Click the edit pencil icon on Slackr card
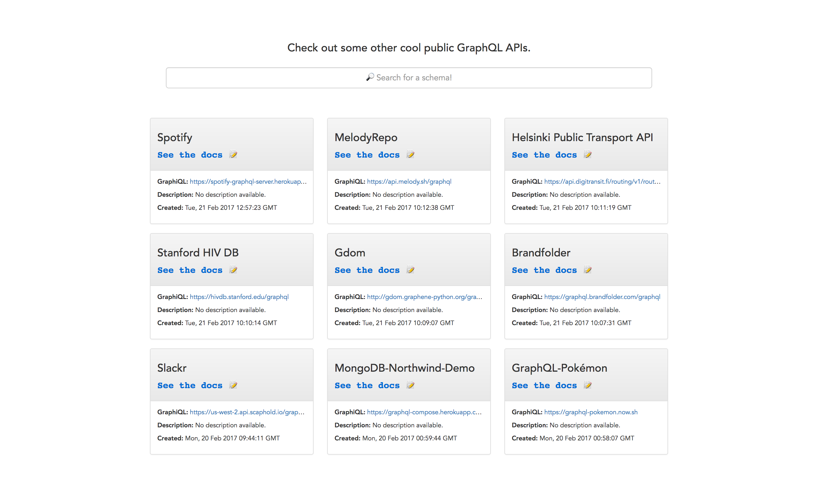Viewport: 818px width, 504px height. point(233,385)
